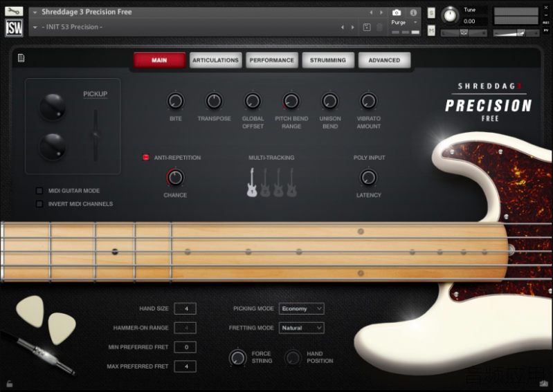Enable the MIDI GUITAR MODE checkbox
This screenshot has width=553, height=392.
pos(39,191)
